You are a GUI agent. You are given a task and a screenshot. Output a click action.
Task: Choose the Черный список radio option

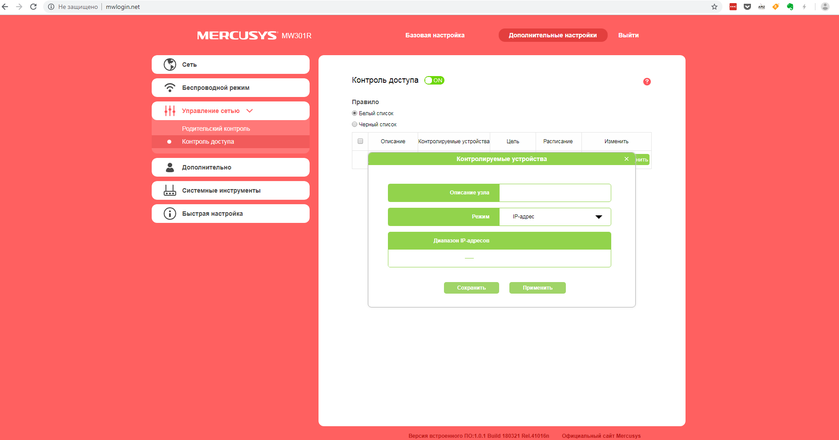354,124
